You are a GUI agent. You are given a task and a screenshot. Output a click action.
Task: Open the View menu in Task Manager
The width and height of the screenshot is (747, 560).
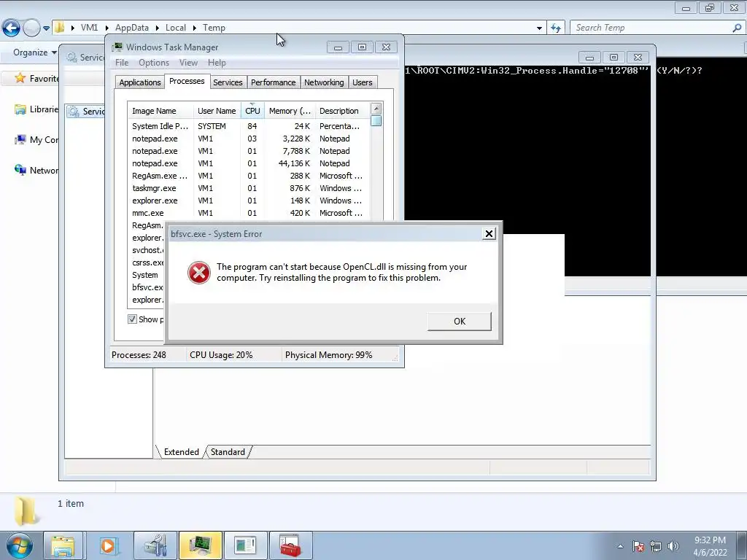[x=188, y=63]
